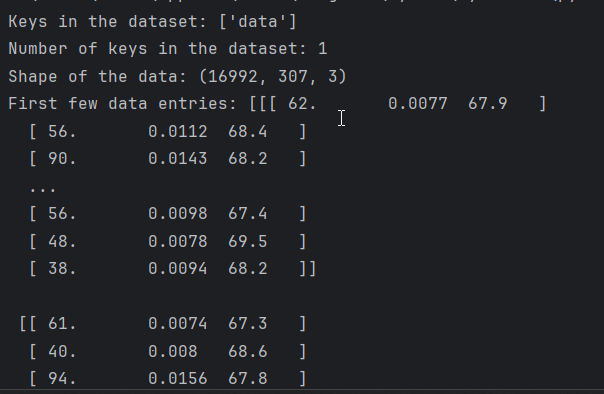The image size is (604, 394).
Task: Select the value 67.8
Action: pyautogui.click(x=248, y=379)
